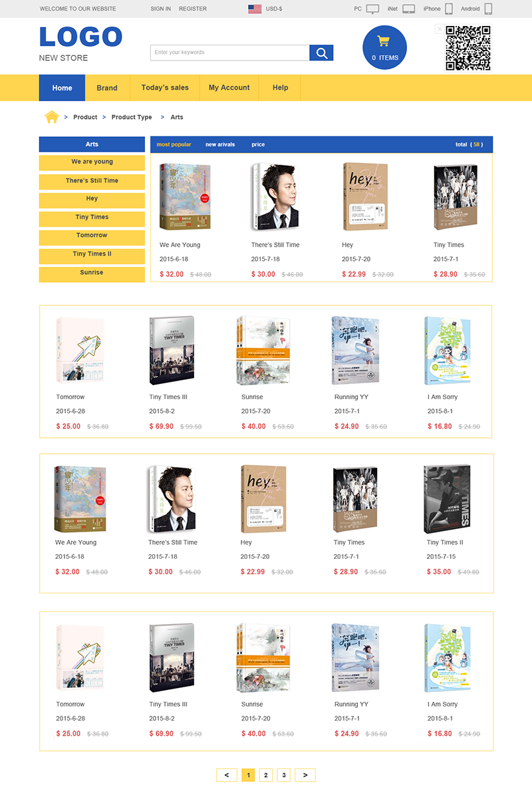Screen dimensions: 532x797
Task: Sort the products by price
Action: [x=258, y=144]
